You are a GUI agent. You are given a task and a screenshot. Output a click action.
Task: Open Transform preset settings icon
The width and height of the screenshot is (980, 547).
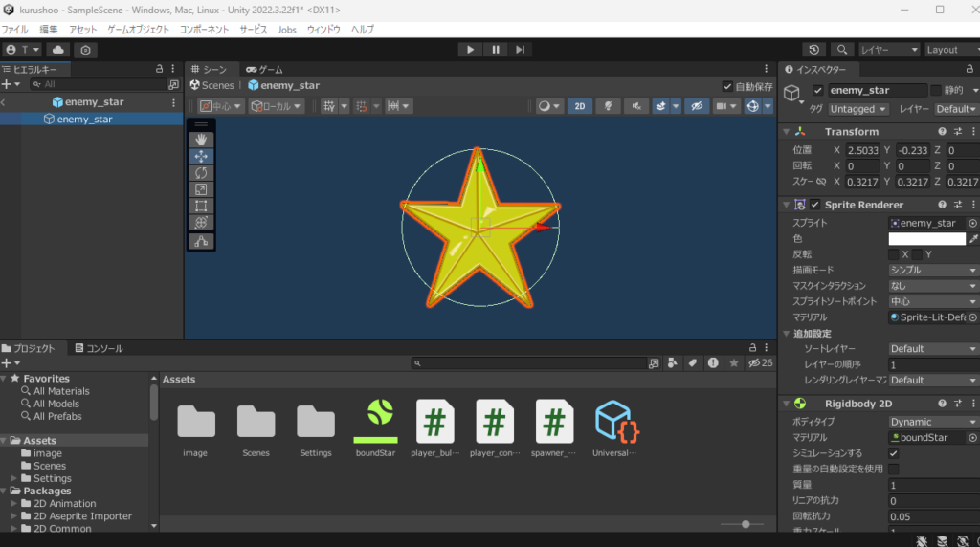[x=957, y=131]
